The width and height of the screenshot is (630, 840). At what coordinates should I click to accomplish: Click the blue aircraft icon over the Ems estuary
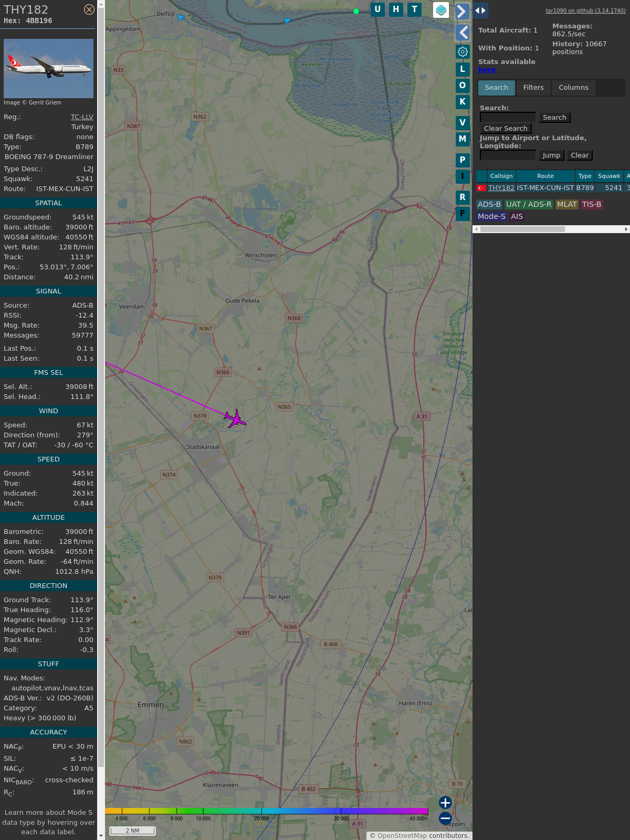point(287,20)
